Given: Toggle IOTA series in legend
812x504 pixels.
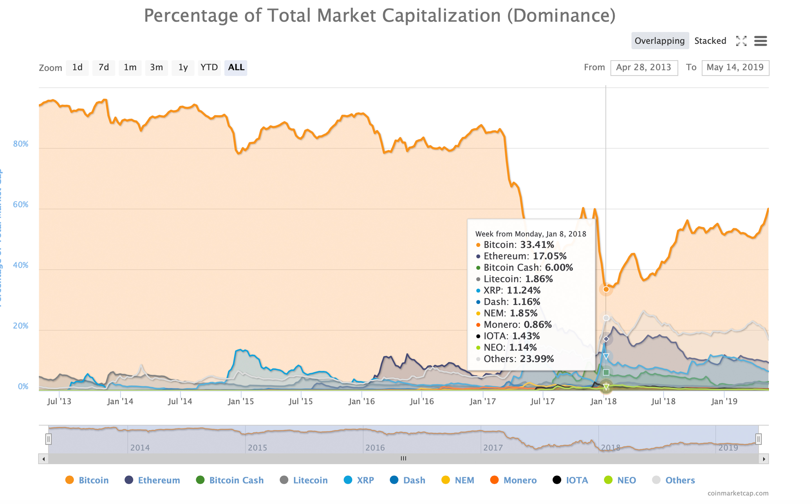Looking at the screenshot, I should tap(570, 480).
